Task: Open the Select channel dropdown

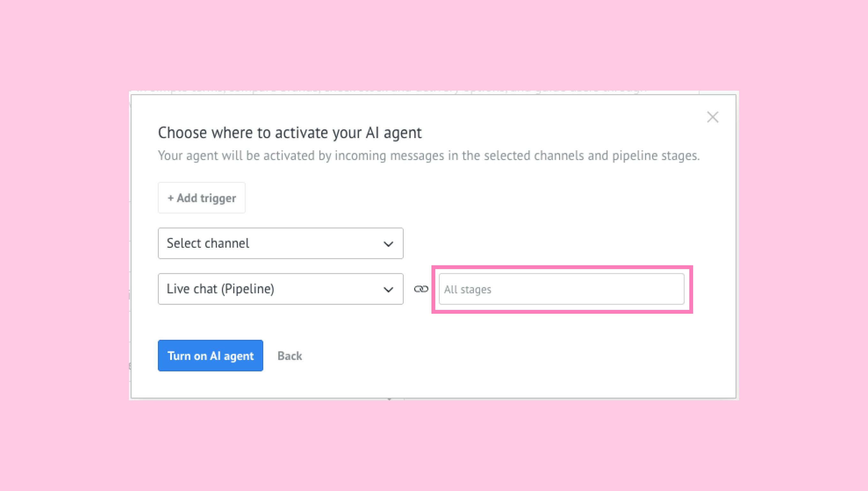Action: [280, 243]
